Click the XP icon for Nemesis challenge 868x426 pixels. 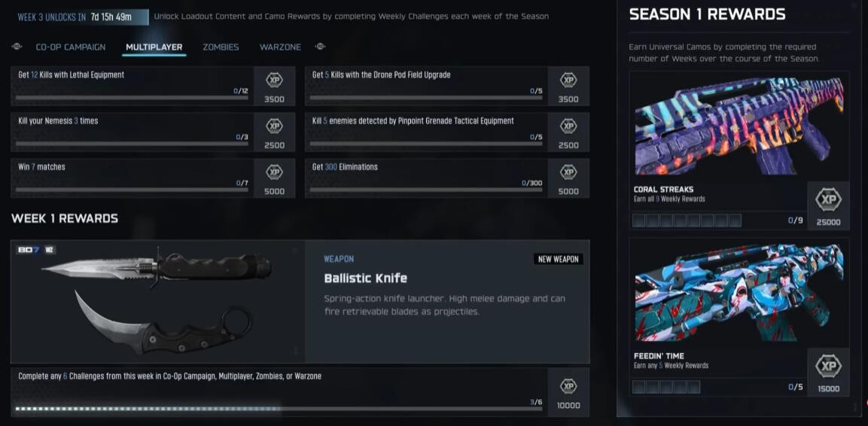tap(275, 126)
